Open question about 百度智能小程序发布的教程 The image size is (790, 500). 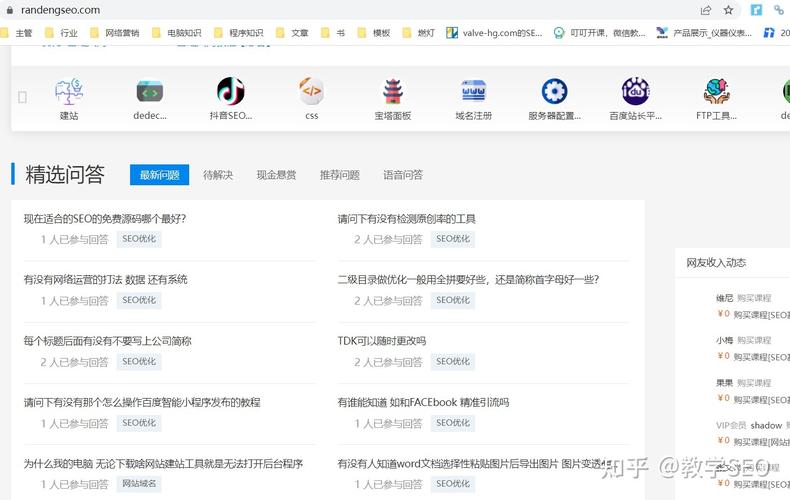pos(142,402)
